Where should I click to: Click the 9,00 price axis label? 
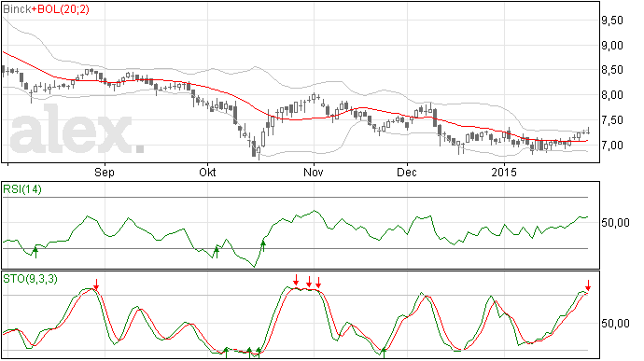pos(612,46)
